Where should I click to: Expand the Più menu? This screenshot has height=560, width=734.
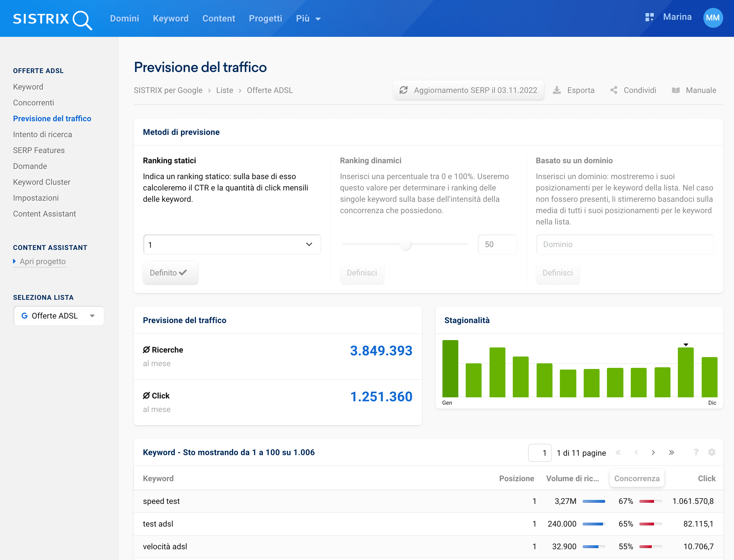coord(308,19)
